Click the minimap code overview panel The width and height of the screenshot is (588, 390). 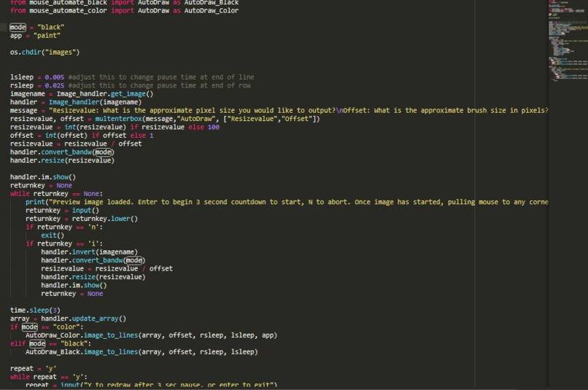(568, 41)
